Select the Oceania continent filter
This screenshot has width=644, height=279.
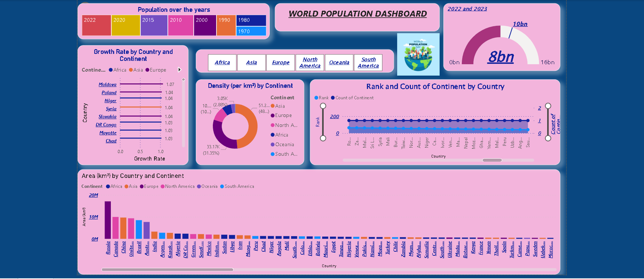339,62
